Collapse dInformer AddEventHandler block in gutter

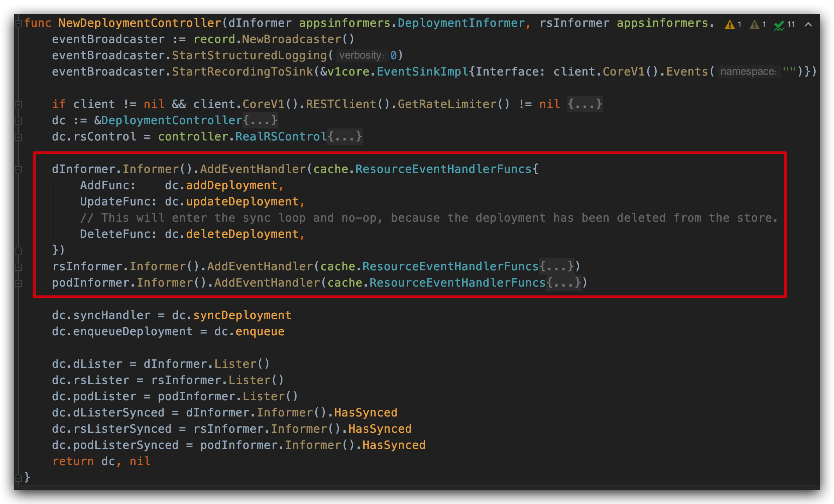tap(18, 170)
